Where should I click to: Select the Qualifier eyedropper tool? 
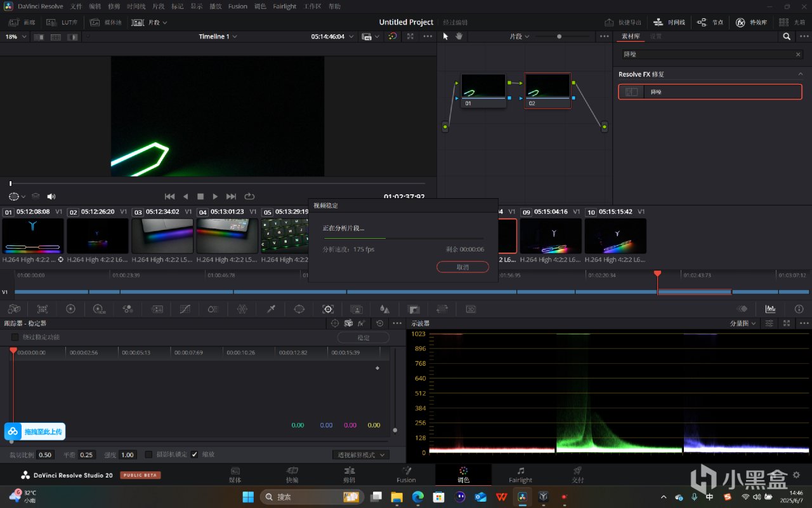pyautogui.click(x=271, y=309)
